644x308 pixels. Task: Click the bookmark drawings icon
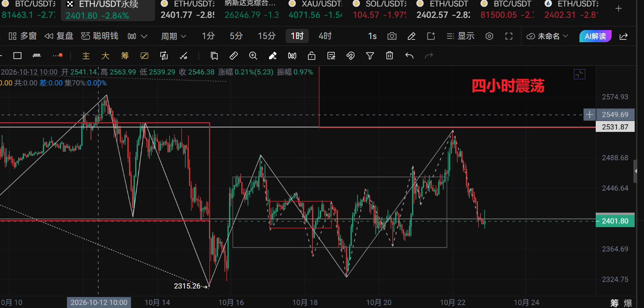(x=214, y=56)
